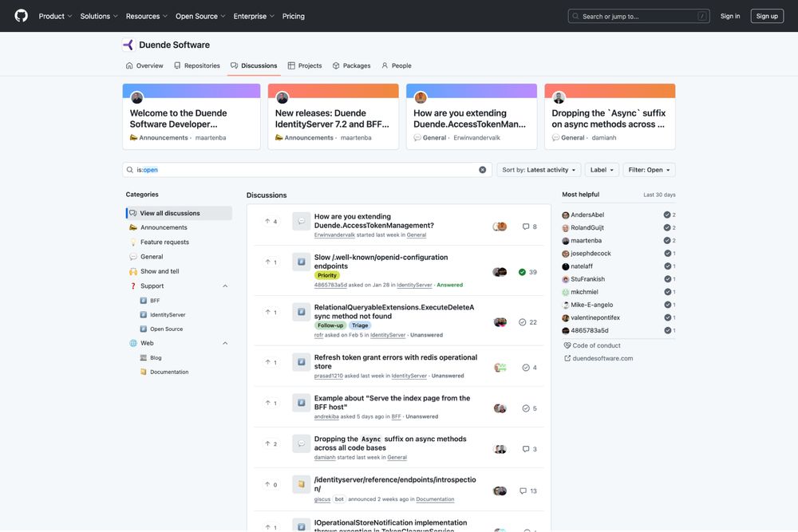Open answered count 39 on openid-configuration
Screen dimensions: 798x532
pyautogui.click(x=527, y=272)
